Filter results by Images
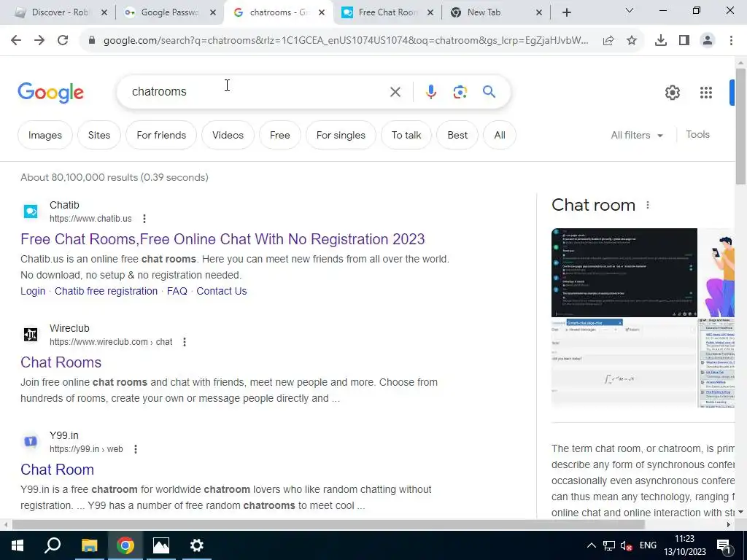Screen dimensions: 747x560 tap(45, 135)
